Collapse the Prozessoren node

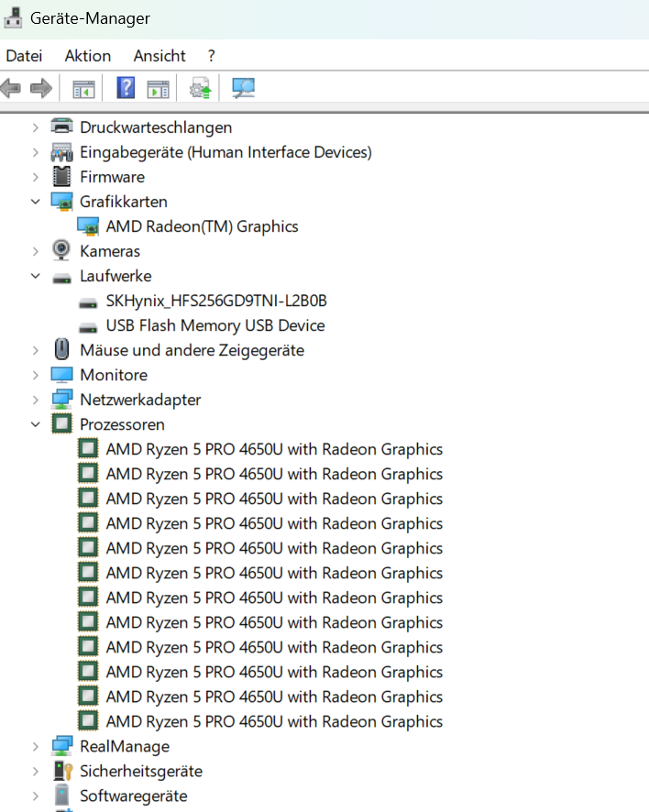coord(35,424)
